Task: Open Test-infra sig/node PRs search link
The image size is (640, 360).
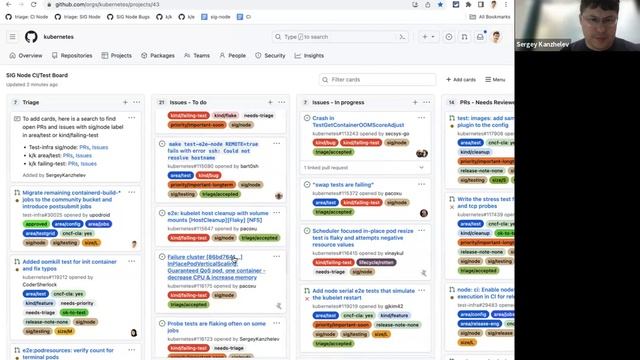Action: (x=84, y=147)
